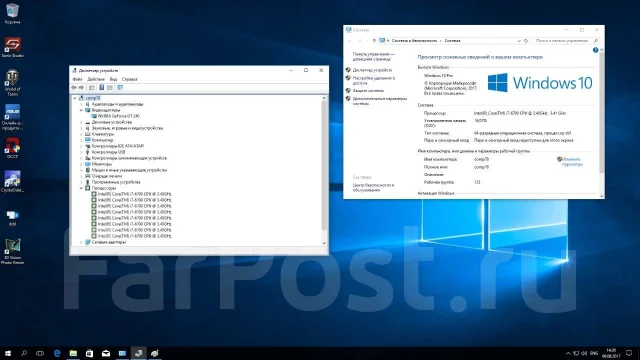Click the taskbar search magnifier
The width and height of the screenshot is (640, 360).
(x=24, y=353)
